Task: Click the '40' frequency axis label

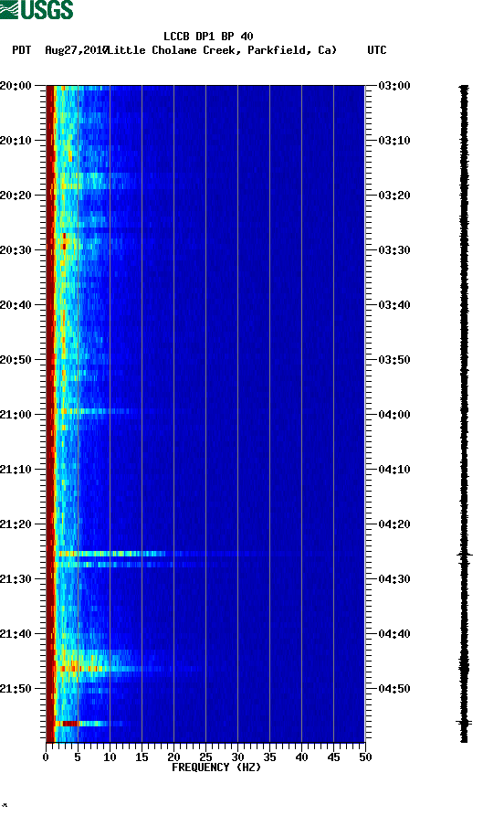Action: point(301,757)
